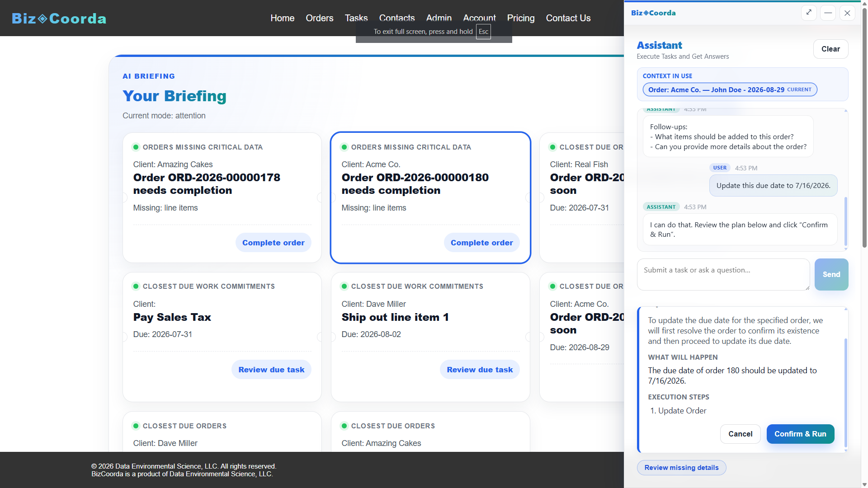
Task: Select the Acme Co. order context chip
Action: [x=729, y=89]
